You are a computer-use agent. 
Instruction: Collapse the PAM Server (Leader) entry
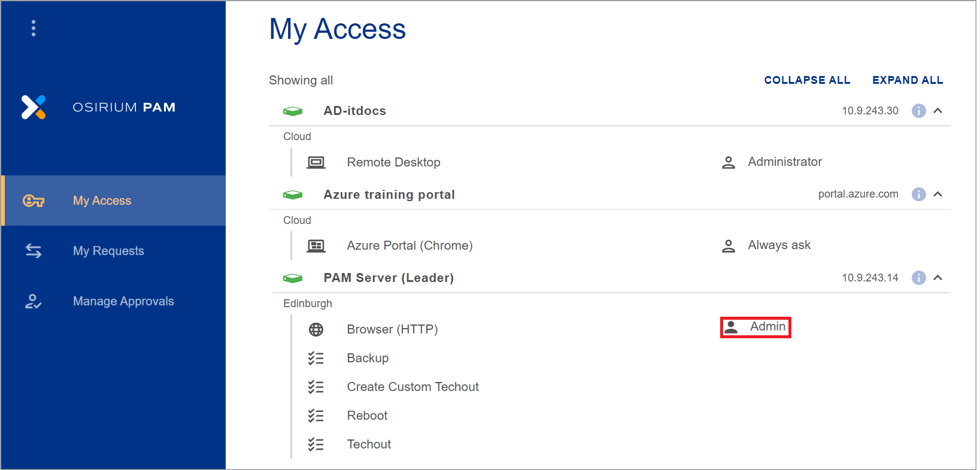pyautogui.click(x=939, y=277)
